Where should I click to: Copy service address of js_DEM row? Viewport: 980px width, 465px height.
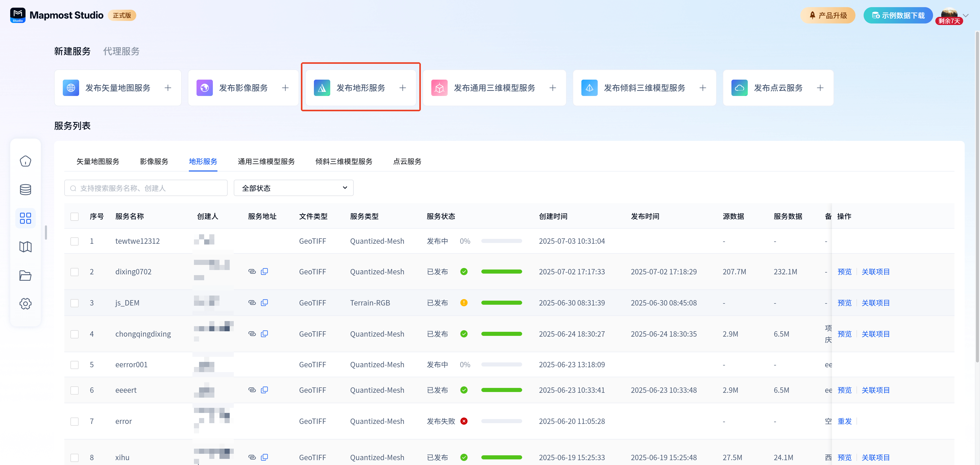[264, 303]
